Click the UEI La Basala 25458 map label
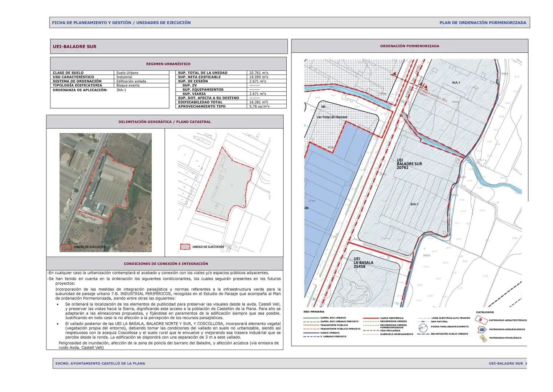 click(363, 263)
